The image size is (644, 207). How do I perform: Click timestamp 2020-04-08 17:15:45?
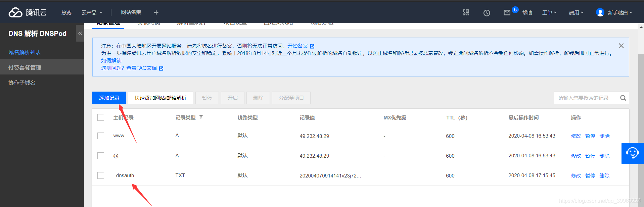click(x=532, y=175)
